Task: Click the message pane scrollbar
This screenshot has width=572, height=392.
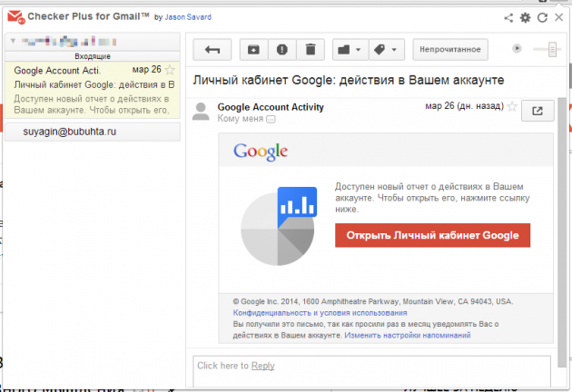Action: tap(563, 232)
